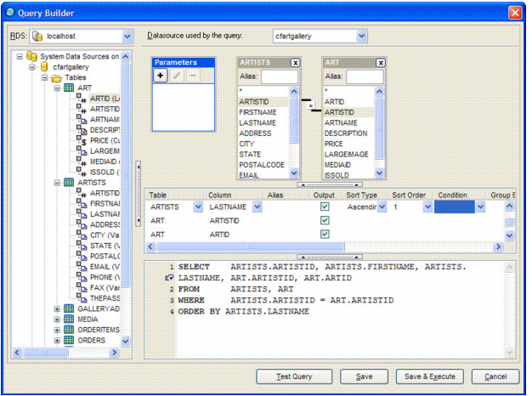Click the Test Query button
The width and height of the screenshot is (532, 396).
point(293,376)
